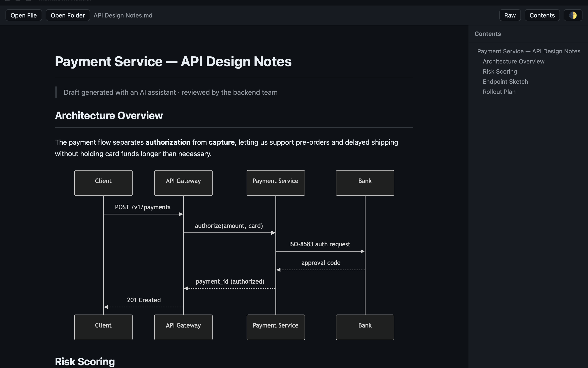The image size is (588, 368).
Task: Click the Contents panel header
Action: coord(488,34)
